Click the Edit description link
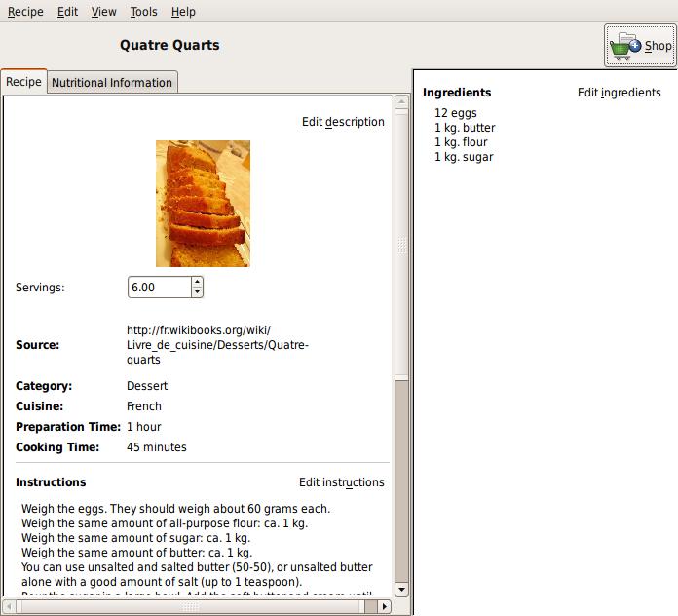 click(x=343, y=122)
